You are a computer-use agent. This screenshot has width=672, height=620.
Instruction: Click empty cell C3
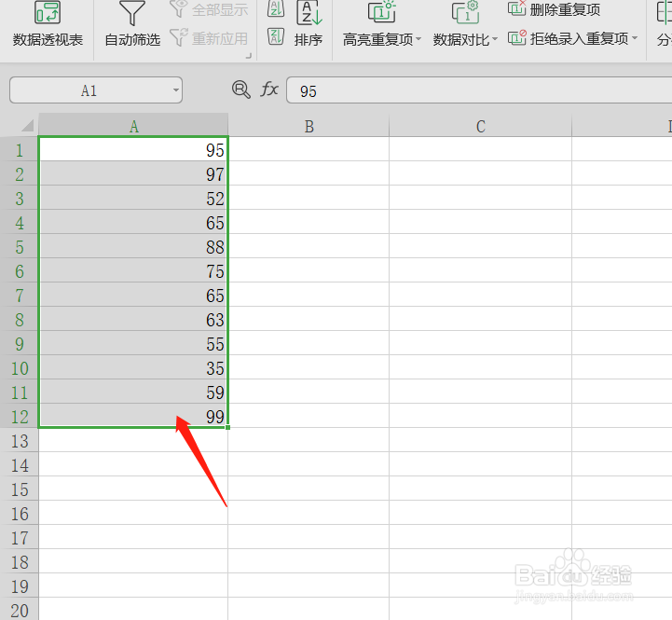(480, 198)
